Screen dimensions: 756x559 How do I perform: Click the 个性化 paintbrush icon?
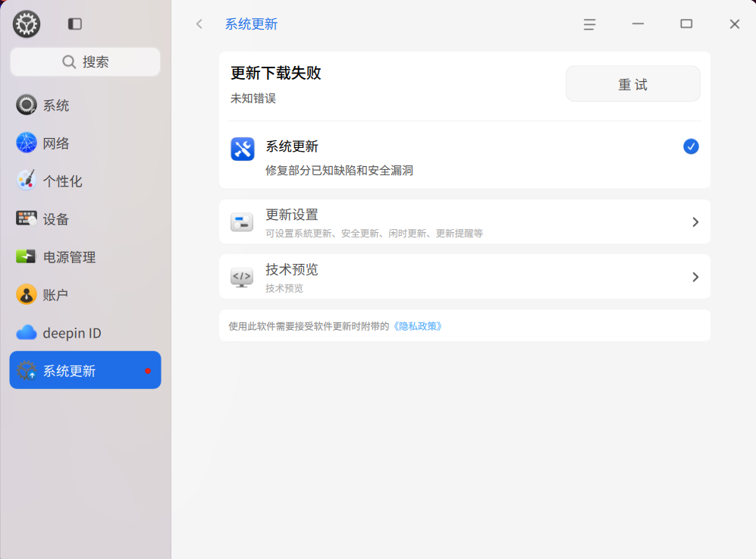coord(26,181)
